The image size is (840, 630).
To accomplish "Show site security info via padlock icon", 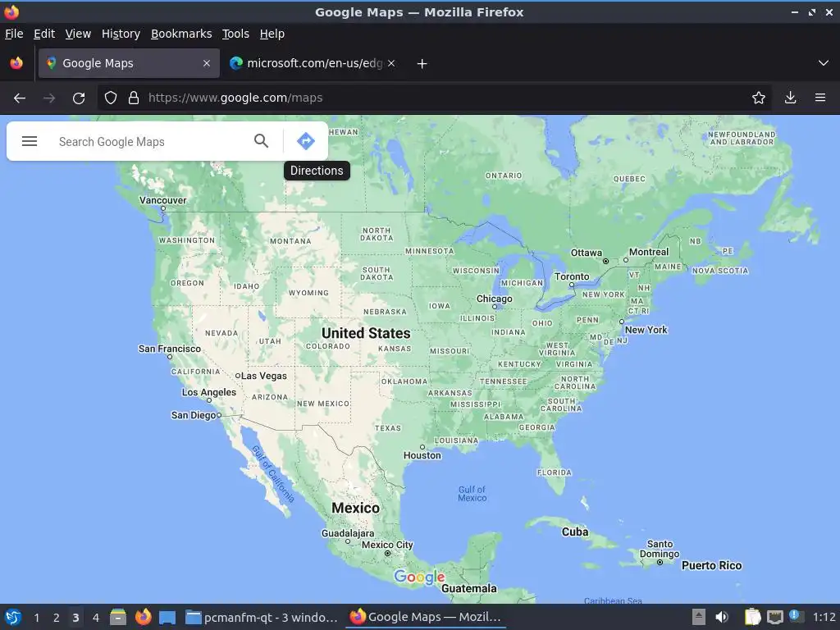I will [134, 98].
